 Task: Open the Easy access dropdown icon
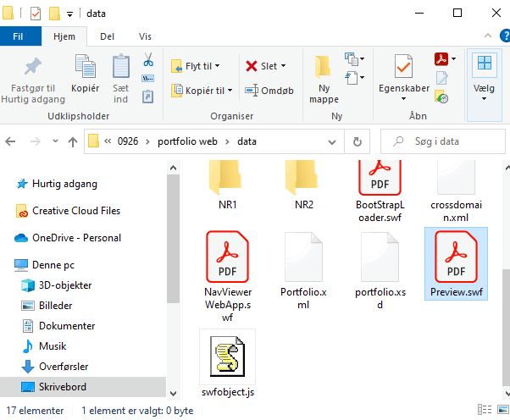(x=354, y=78)
